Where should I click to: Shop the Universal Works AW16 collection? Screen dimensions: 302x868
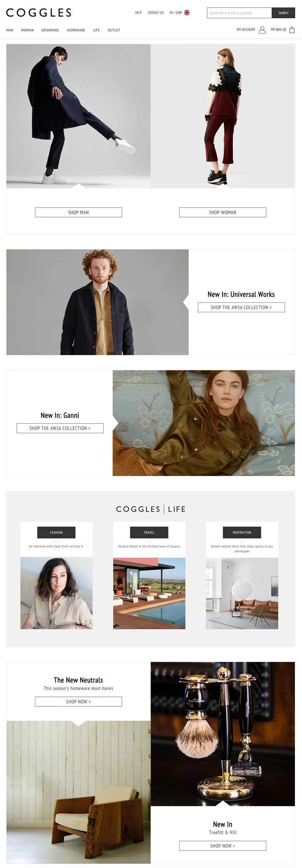(x=241, y=307)
